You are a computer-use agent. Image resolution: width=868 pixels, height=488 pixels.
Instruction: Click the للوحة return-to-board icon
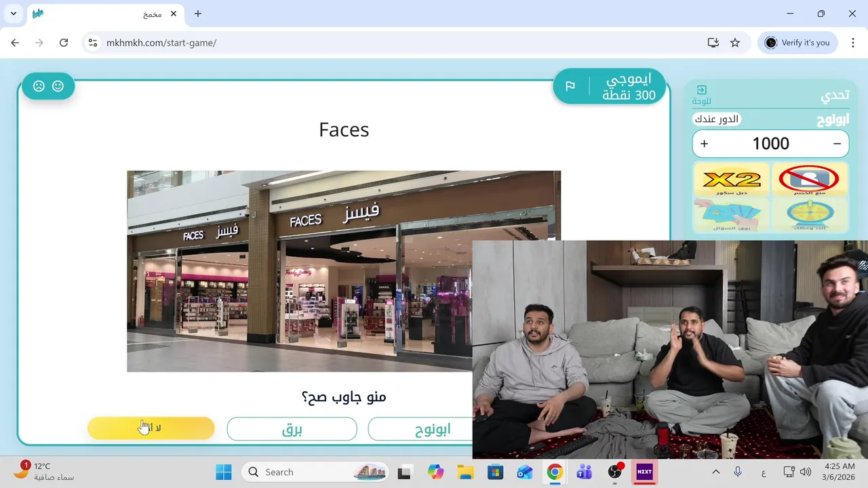pyautogui.click(x=702, y=95)
